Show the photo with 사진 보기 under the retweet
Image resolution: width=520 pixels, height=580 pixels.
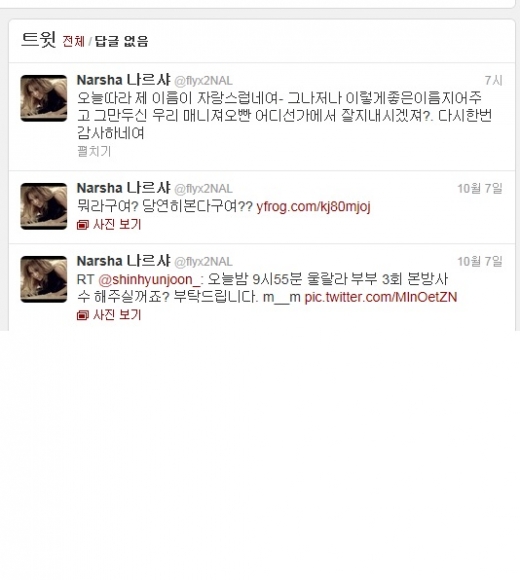tap(117, 315)
